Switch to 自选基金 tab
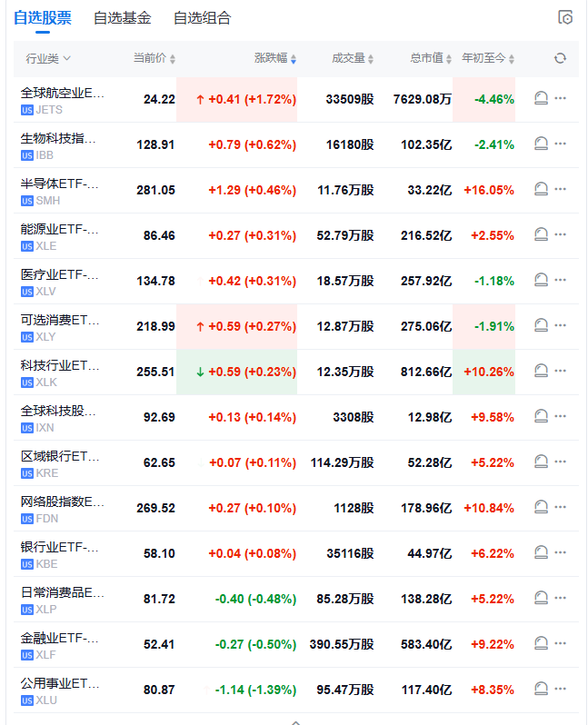 pyautogui.click(x=122, y=18)
